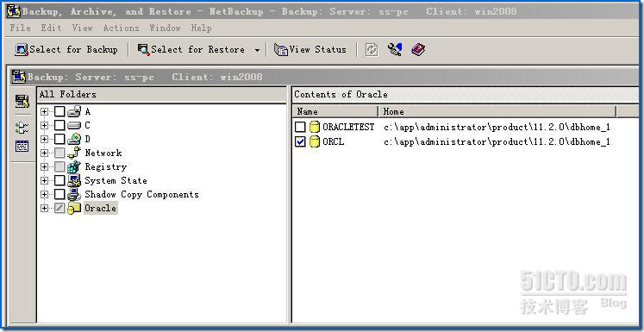The width and height of the screenshot is (644, 332).
Task: Expand the Network node
Action: pyautogui.click(x=44, y=153)
